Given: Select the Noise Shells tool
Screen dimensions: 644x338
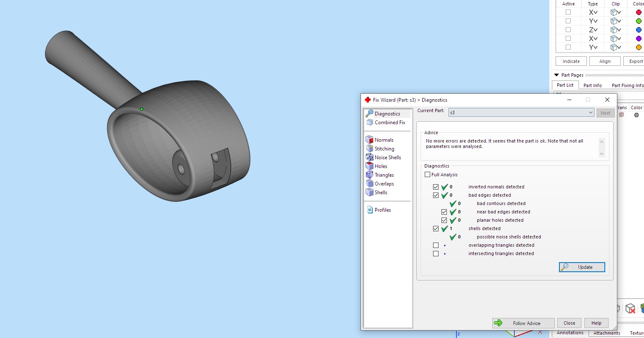Looking at the screenshot, I should click(383, 158).
